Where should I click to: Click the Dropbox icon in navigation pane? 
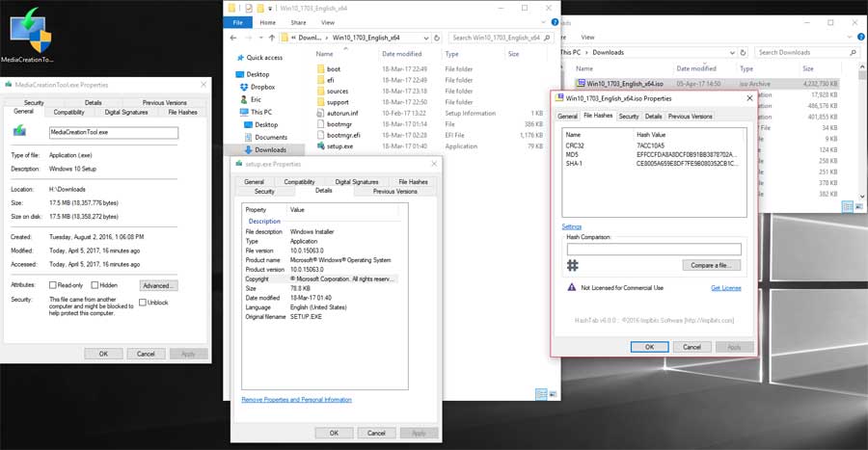point(244,87)
